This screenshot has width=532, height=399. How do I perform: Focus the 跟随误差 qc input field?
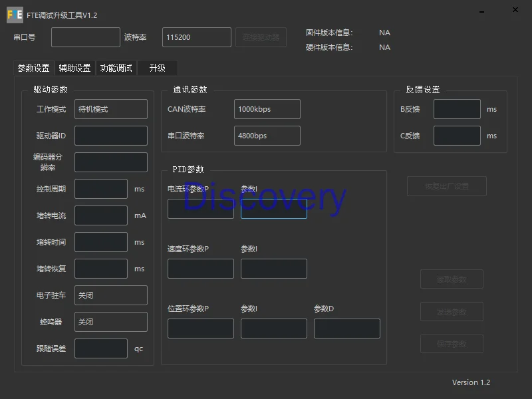(101, 348)
